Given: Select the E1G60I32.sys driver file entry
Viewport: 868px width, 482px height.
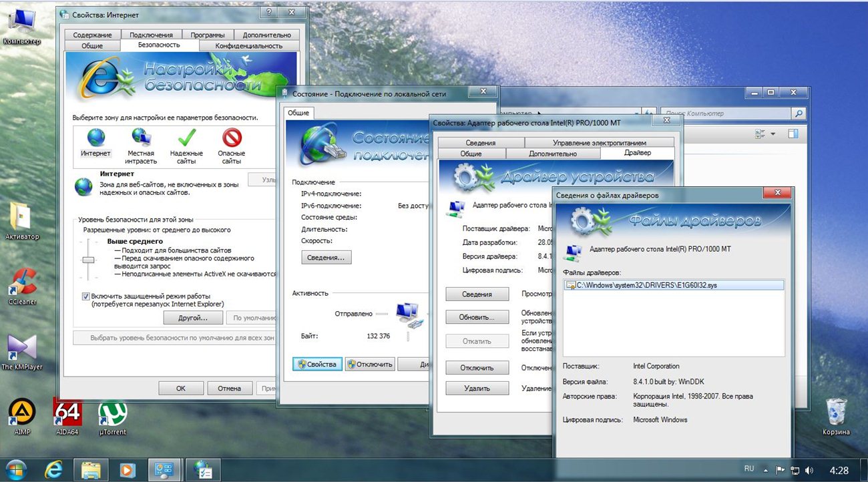Looking at the screenshot, I should (x=673, y=285).
